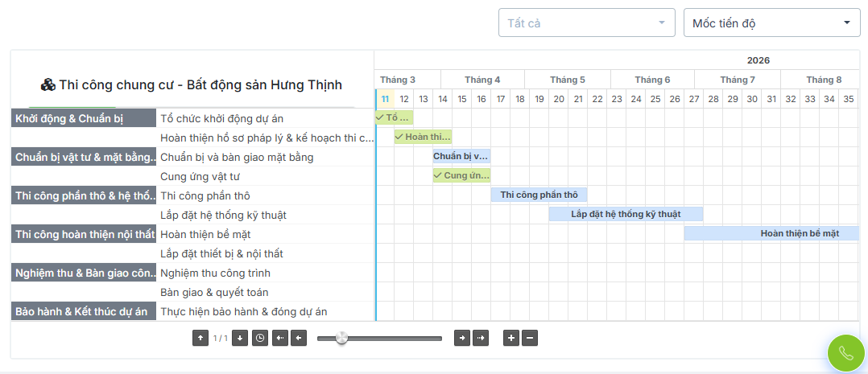Jump to current time via clock button
Screen dimensions: 868x374
(259, 338)
